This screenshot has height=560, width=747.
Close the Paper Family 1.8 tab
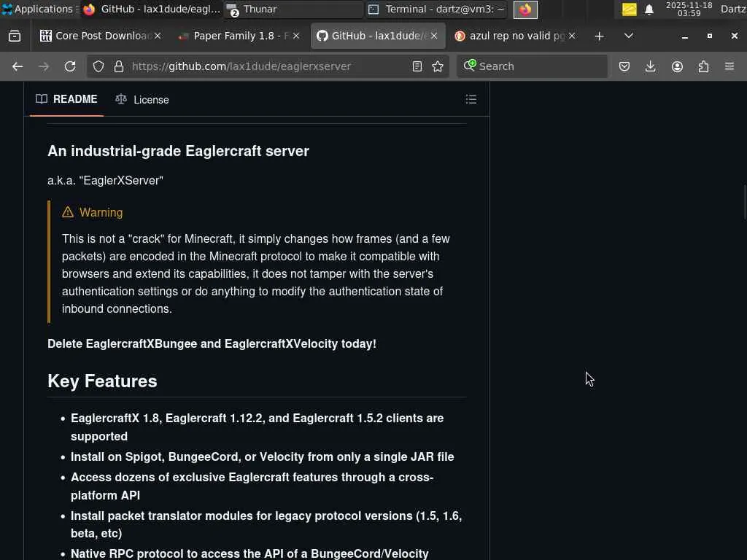pyautogui.click(x=296, y=36)
